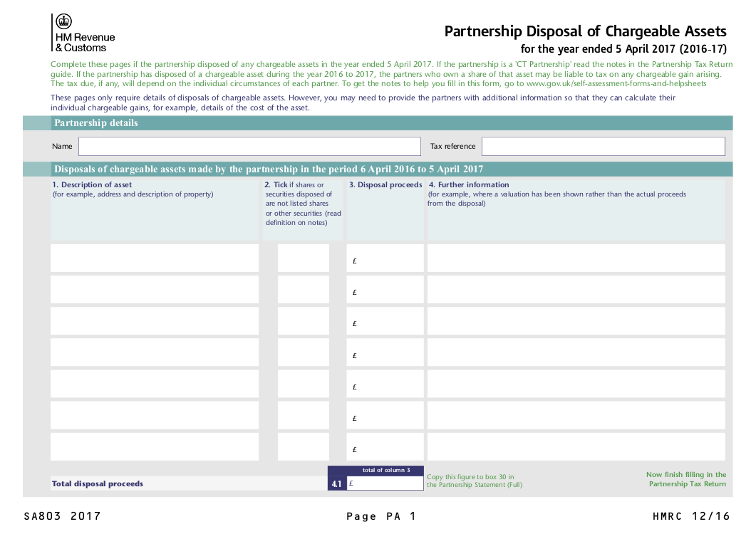Tick the sixth row unlisted shares box

pyautogui.click(x=304, y=415)
